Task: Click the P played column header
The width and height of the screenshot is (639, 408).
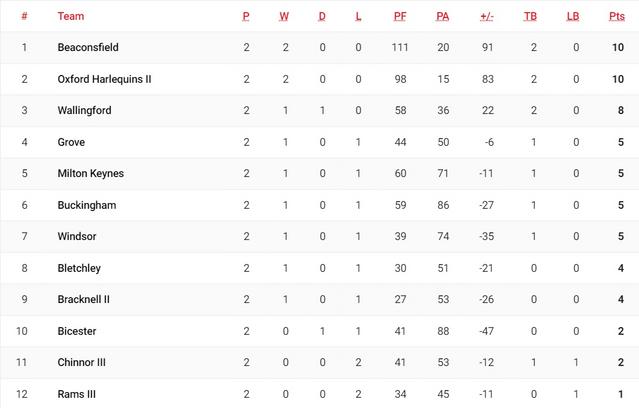Action: (246, 16)
